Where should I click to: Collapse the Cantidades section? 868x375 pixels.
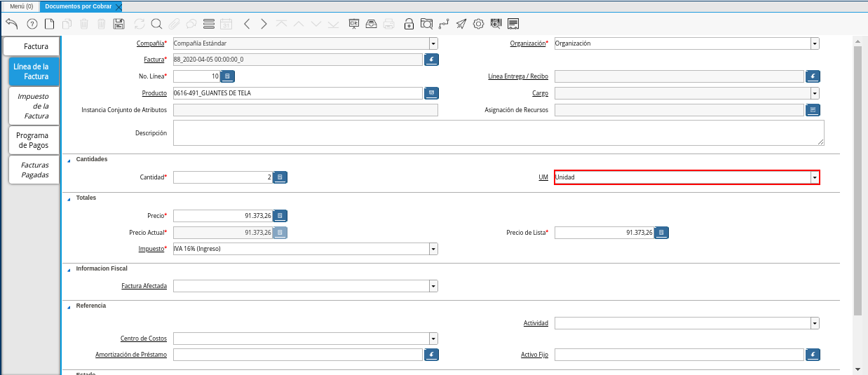69,160
